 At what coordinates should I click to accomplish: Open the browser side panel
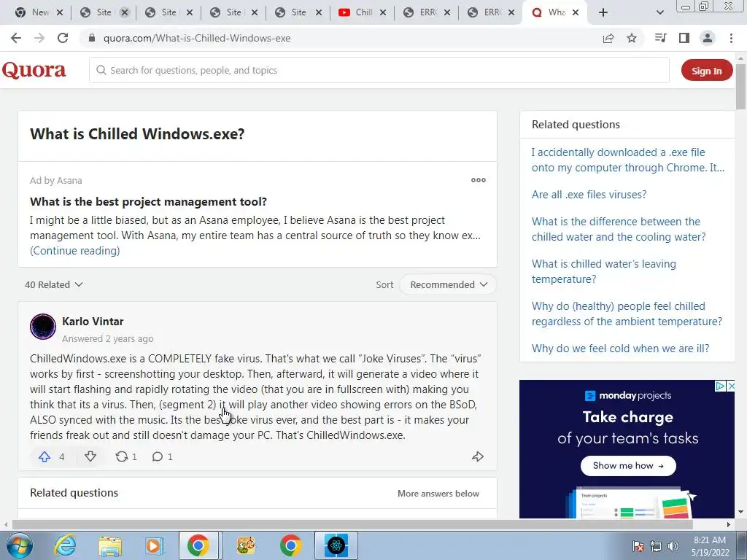coord(684,38)
